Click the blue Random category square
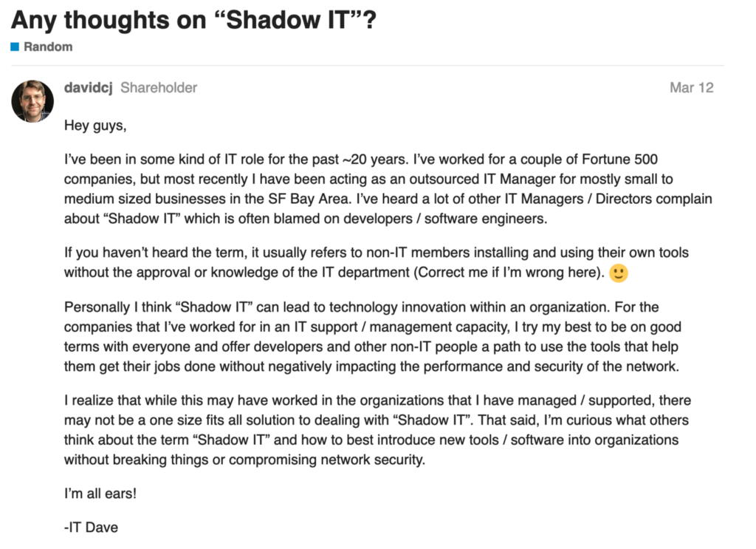756x549 pixels. point(15,47)
